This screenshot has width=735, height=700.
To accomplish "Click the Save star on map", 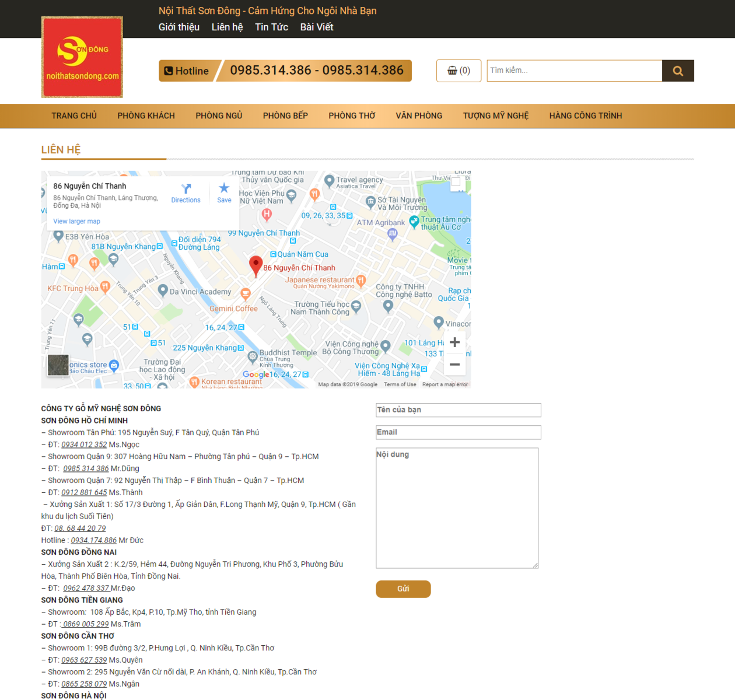I will (224, 188).
